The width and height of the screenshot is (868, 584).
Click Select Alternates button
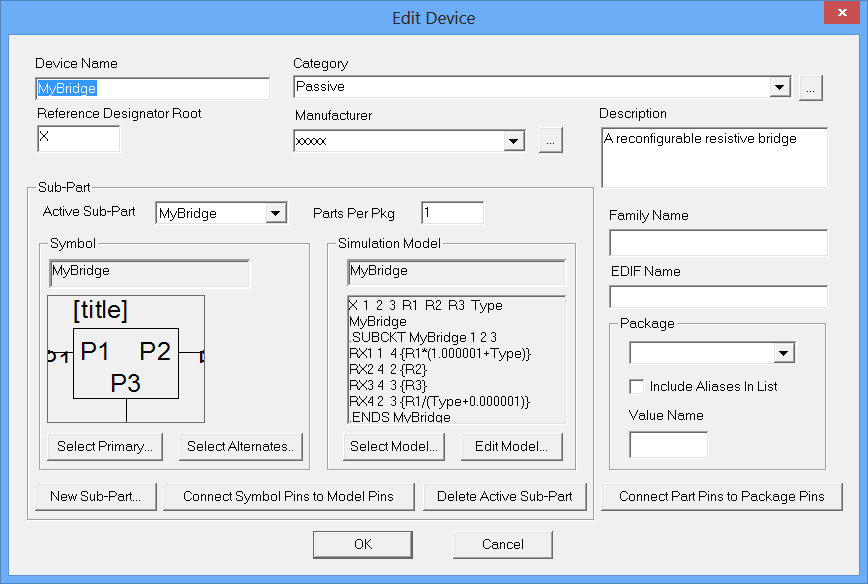pyautogui.click(x=240, y=447)
